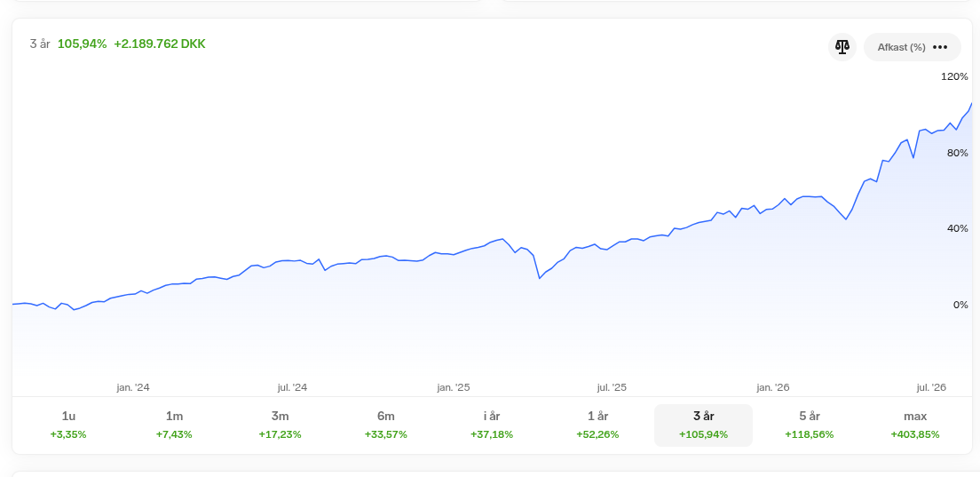Click the jul. '24 axis marker
The image size is (980, 477).
click(x=293, y=387)
